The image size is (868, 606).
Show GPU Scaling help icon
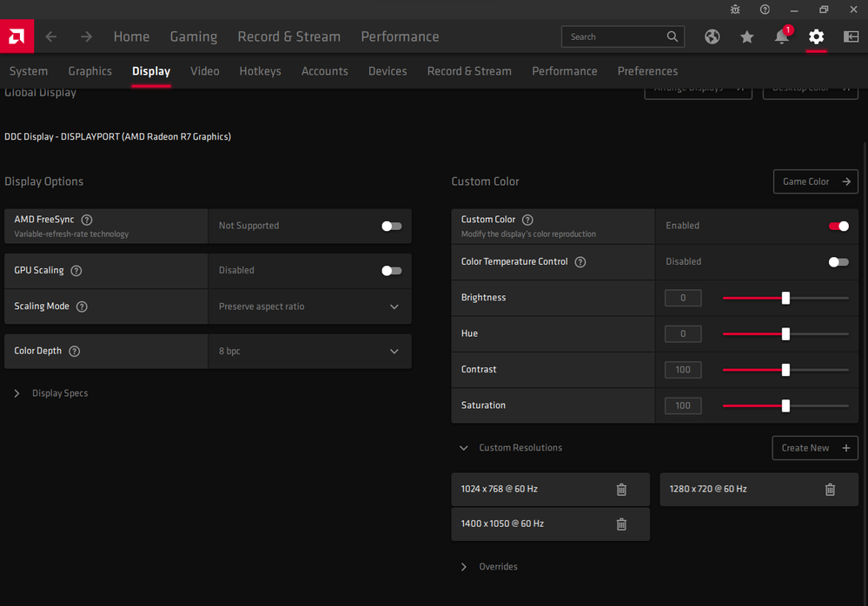[x=76, y=270]
